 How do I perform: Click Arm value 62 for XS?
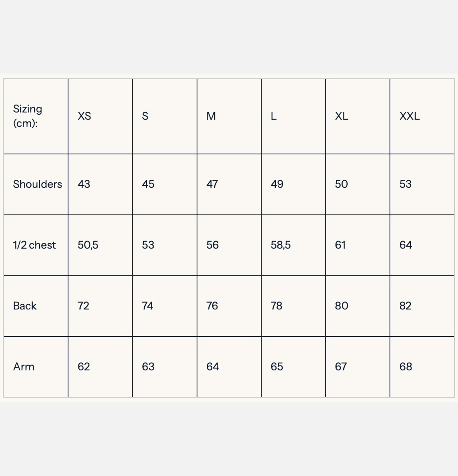click(84, 367)
